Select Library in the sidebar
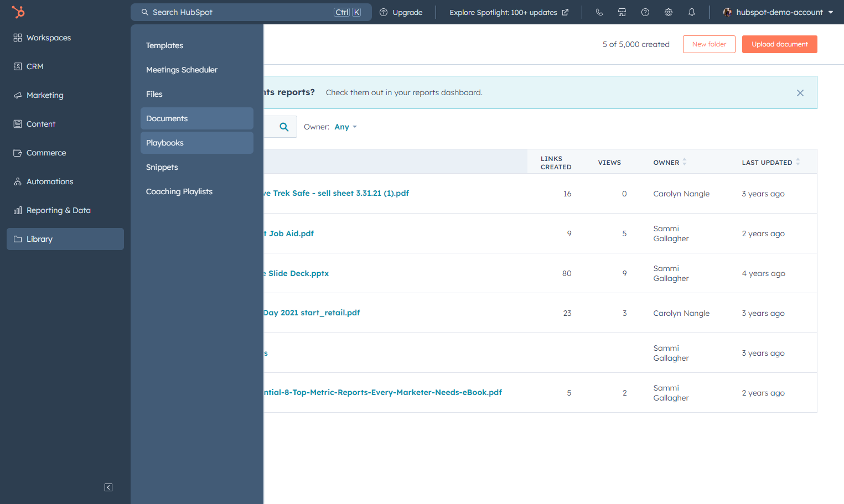 coord(65,239)
